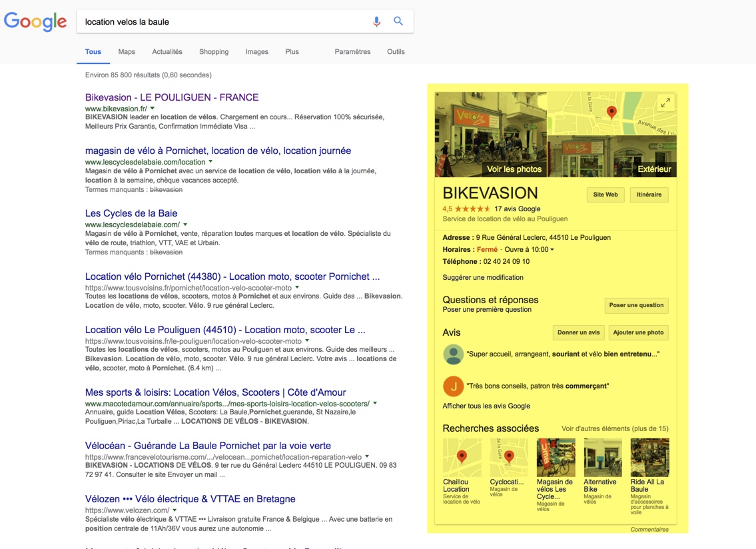Open the Images tab
This screenshot has width=756, height=549.
257,51
